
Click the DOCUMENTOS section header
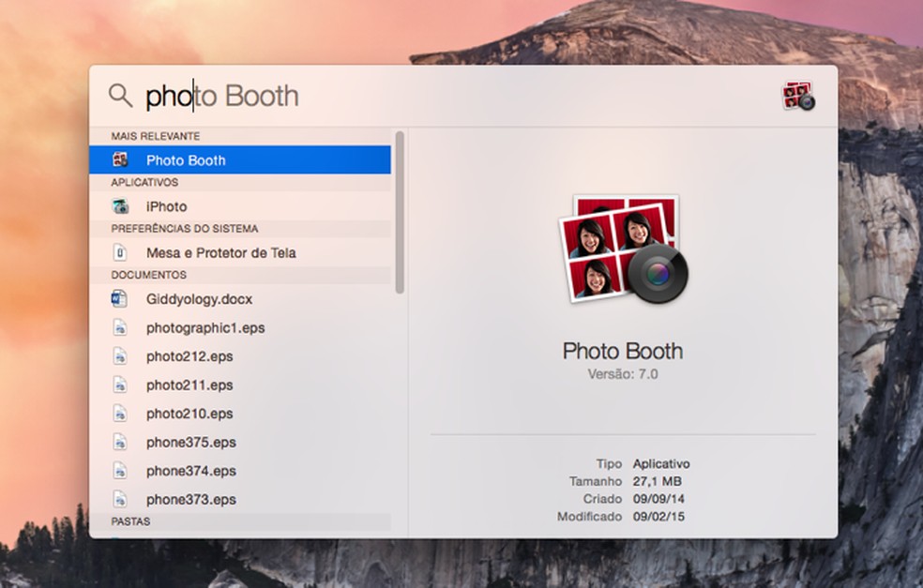click(149, 275)
